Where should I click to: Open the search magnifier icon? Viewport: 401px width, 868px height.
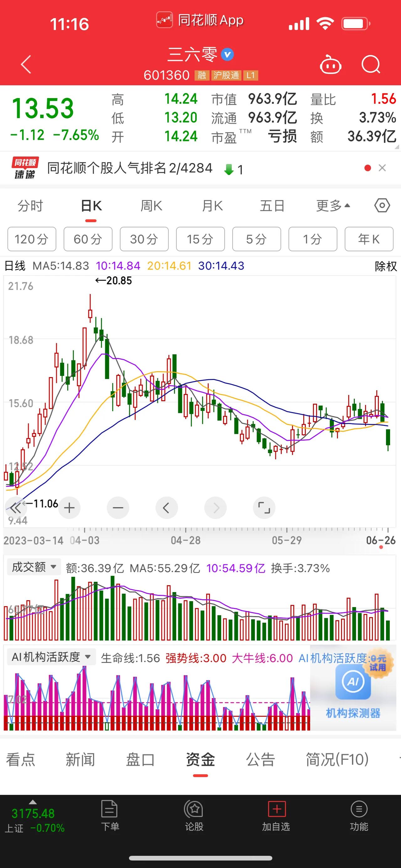click(371, 64)
